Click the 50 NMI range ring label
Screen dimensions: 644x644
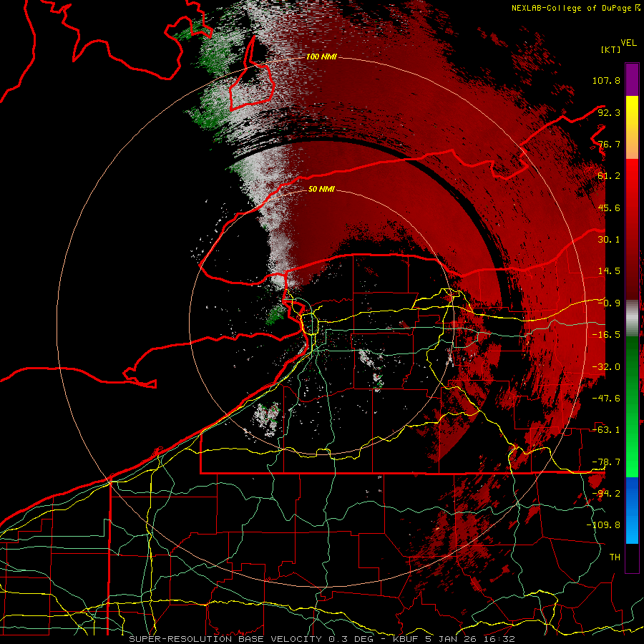coord(321,190)
